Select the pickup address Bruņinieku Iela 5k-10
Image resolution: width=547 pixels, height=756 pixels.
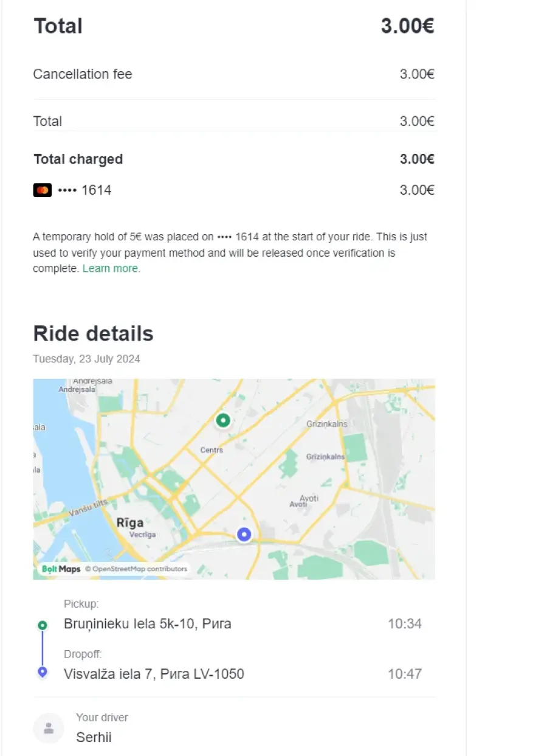pos(148,623)
